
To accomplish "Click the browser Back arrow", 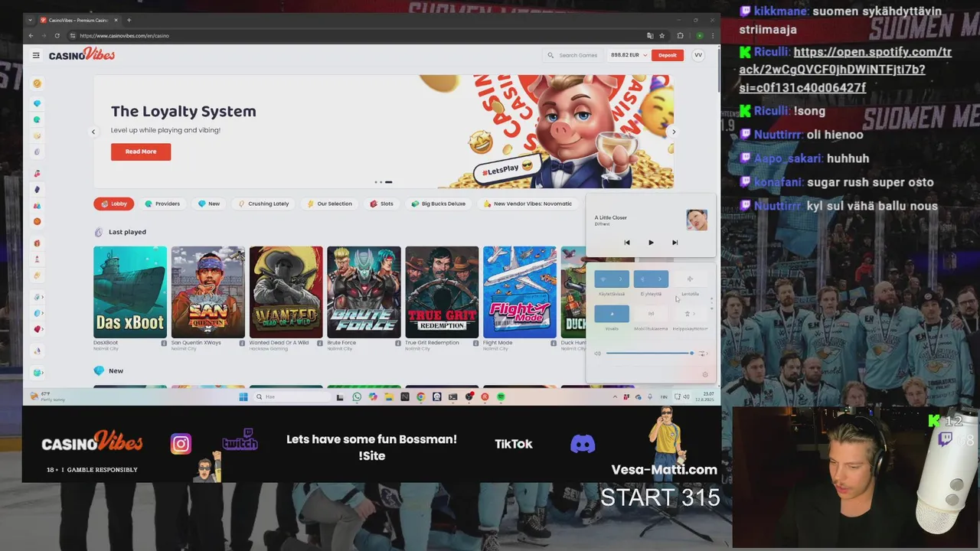I will (31, 36).
